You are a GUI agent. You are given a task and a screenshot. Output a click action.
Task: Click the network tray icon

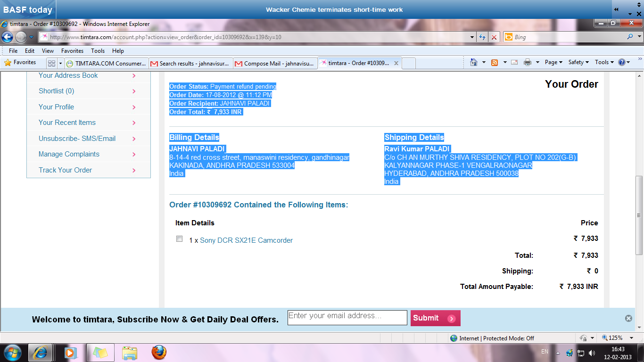[581, 353]
